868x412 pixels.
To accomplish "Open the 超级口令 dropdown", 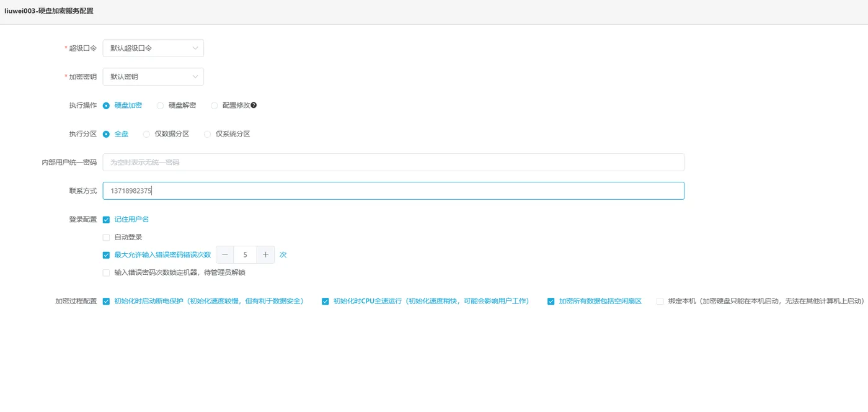I will point(153,48).
